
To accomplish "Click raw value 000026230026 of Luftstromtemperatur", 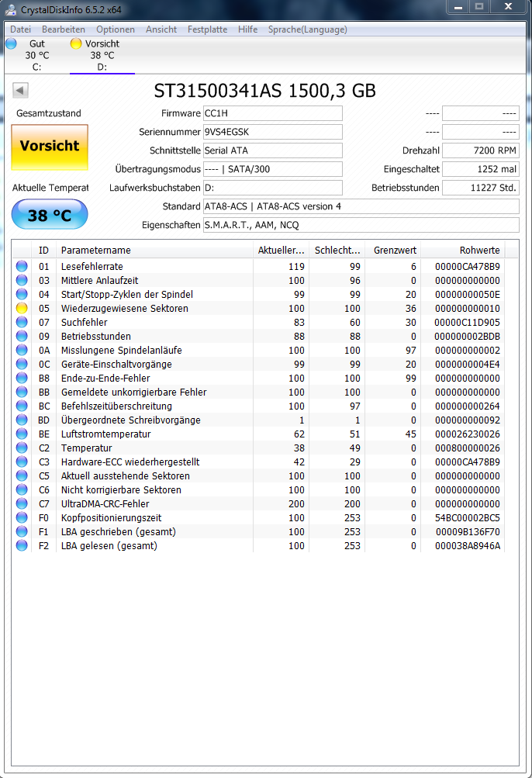I will (x=468, y=434).
